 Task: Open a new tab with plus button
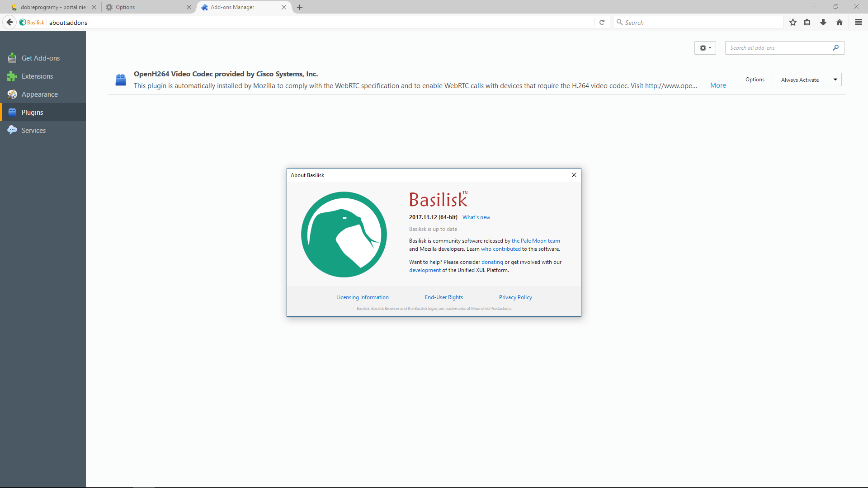click(x=300, y=7)
